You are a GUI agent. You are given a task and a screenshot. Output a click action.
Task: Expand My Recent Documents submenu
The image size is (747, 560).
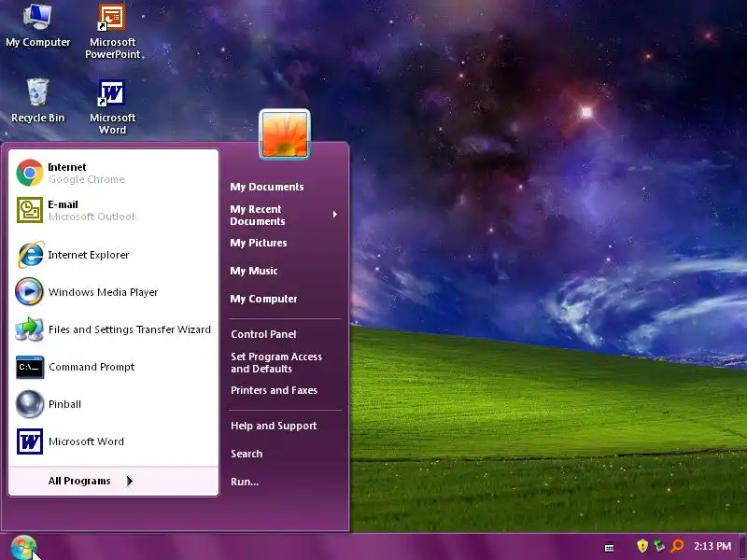pos(285,215)
